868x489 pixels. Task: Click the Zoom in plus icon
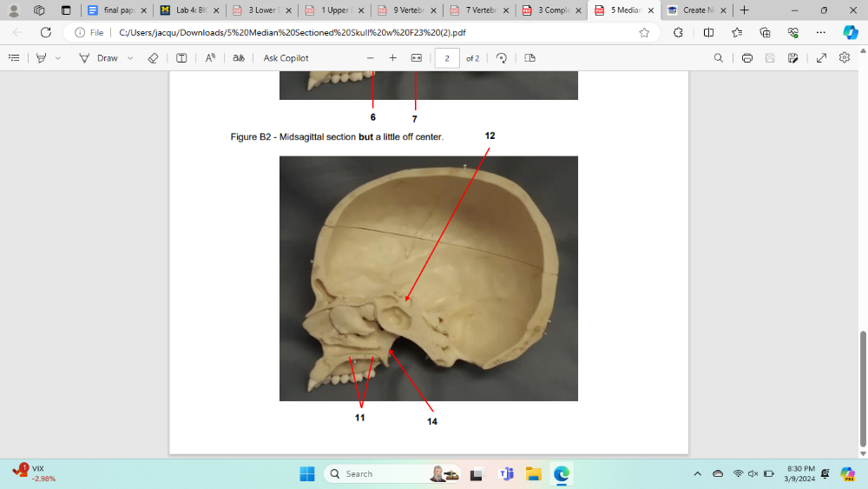click(x=393, y=58)
